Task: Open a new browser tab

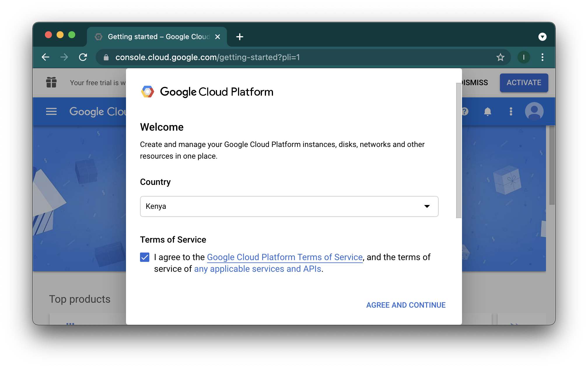Action: [x=239, y=37]
